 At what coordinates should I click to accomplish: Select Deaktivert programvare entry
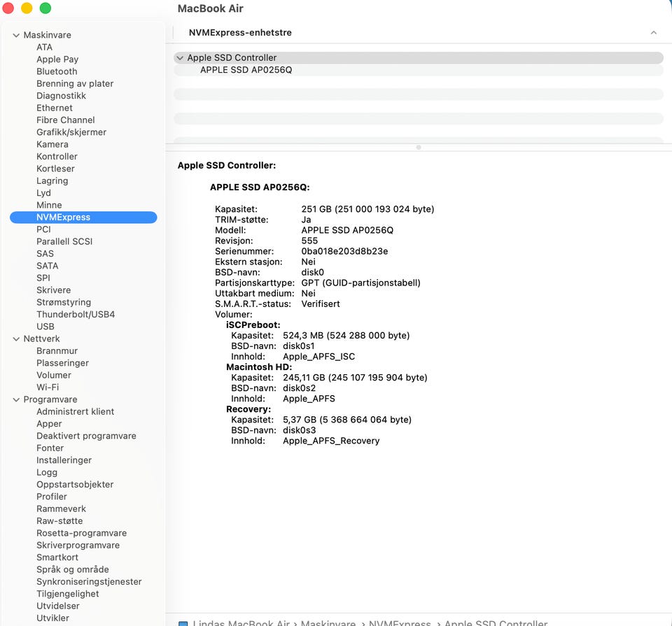[86, 436]
